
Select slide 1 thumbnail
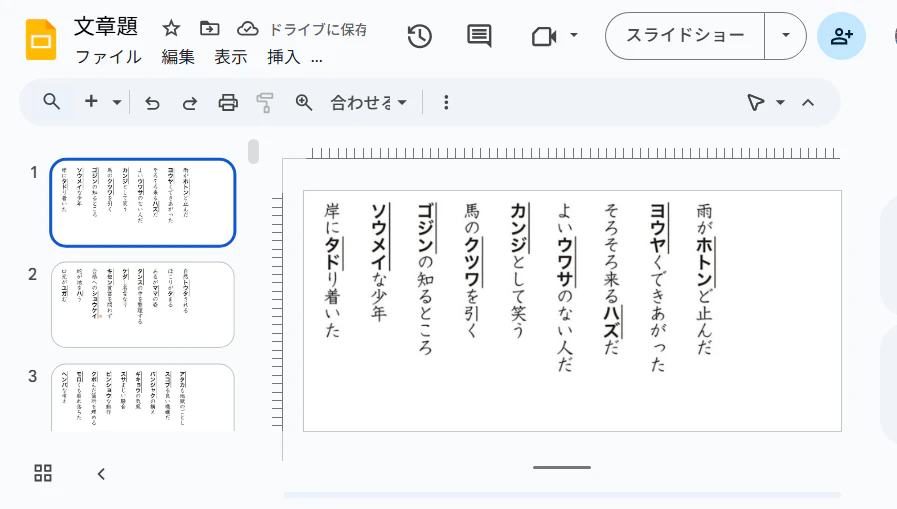pos(143,202)
